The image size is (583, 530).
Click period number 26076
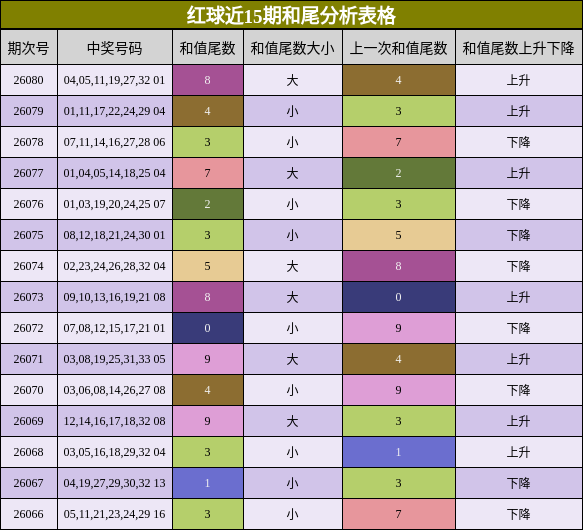[29, 204]
